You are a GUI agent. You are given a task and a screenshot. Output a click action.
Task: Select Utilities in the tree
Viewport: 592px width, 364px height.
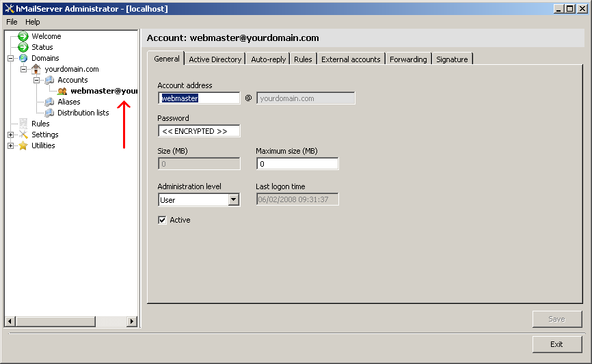coord(43,145)
